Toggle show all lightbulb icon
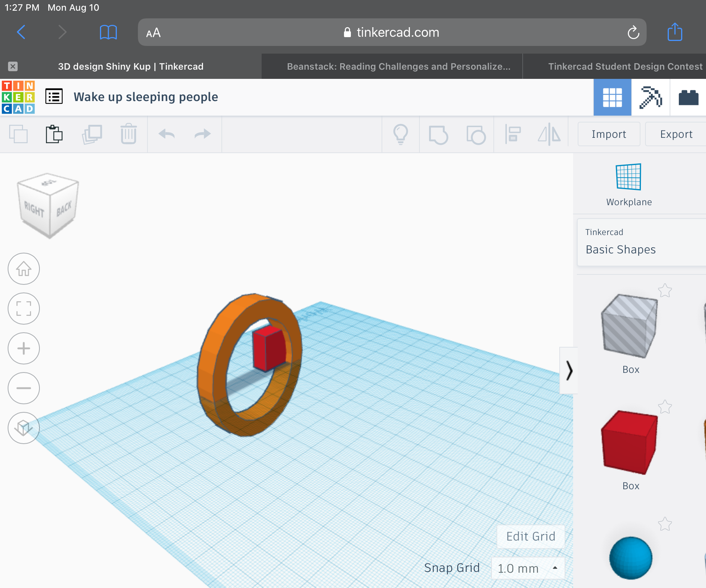 coord(401,134)
